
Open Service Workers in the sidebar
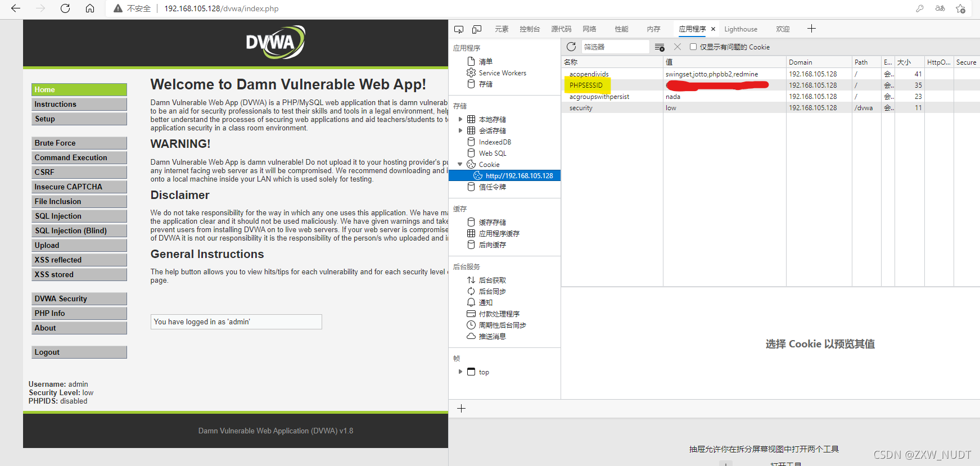(496, 73)
